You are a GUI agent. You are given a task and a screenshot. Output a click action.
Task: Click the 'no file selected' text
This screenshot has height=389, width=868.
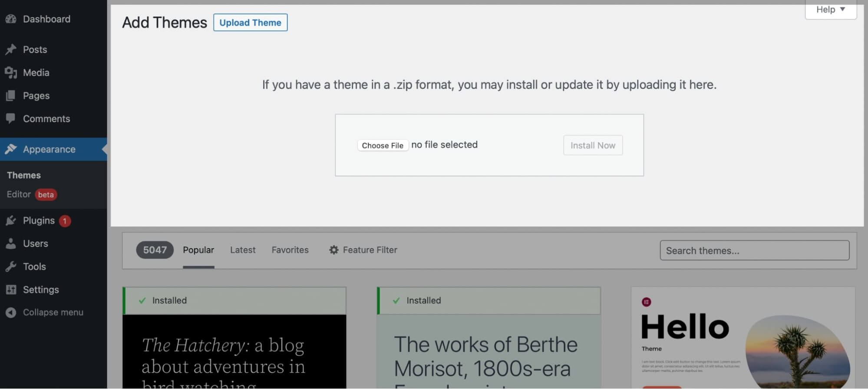[x=444, y=145]
